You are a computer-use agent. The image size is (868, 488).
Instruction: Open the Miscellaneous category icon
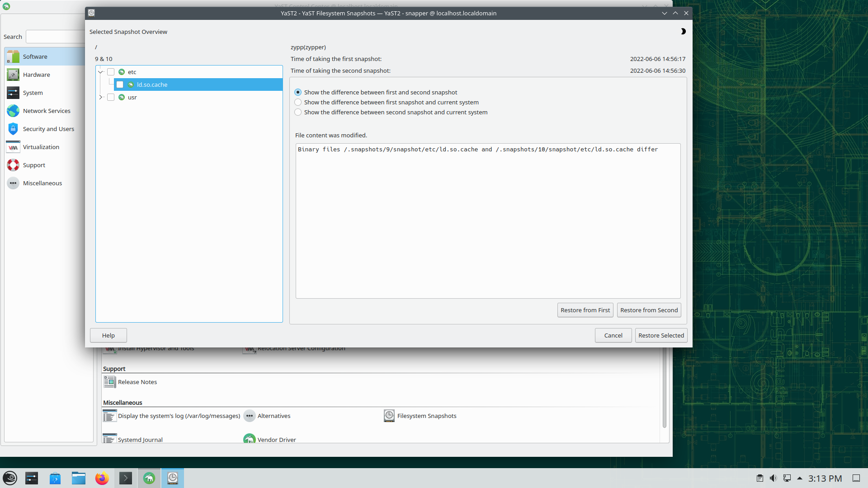tap(13, 183)
